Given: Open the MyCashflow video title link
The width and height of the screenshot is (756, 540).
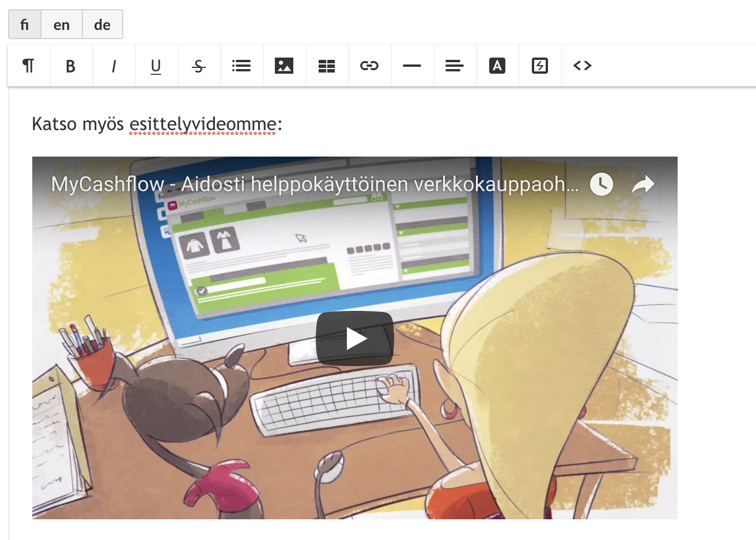Looking at the screenshot, I should click(x=315, y=184).
